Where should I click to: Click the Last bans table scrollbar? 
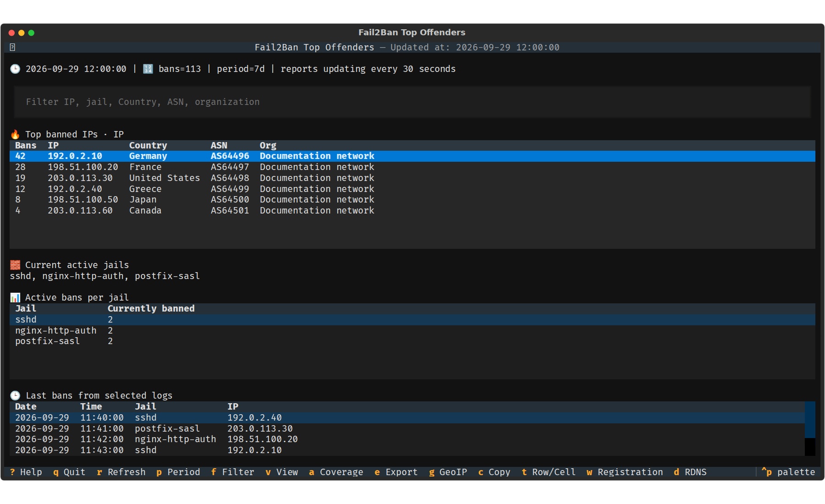click(x=810, y=428)
